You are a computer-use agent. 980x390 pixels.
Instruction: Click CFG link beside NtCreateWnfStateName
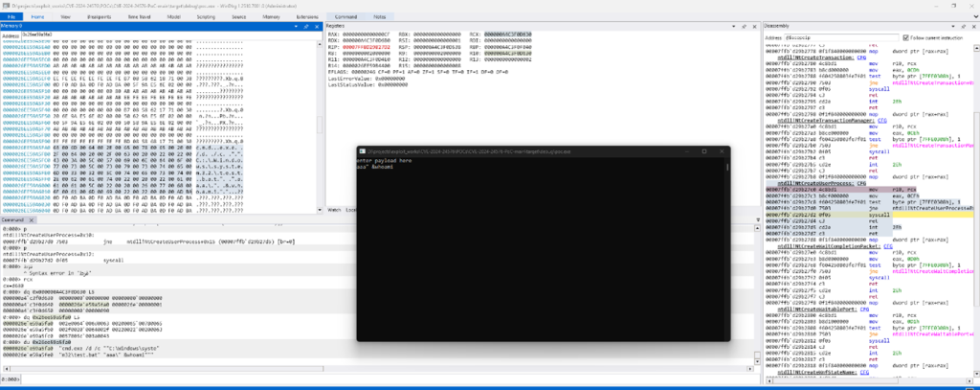[x=865, y=372]
